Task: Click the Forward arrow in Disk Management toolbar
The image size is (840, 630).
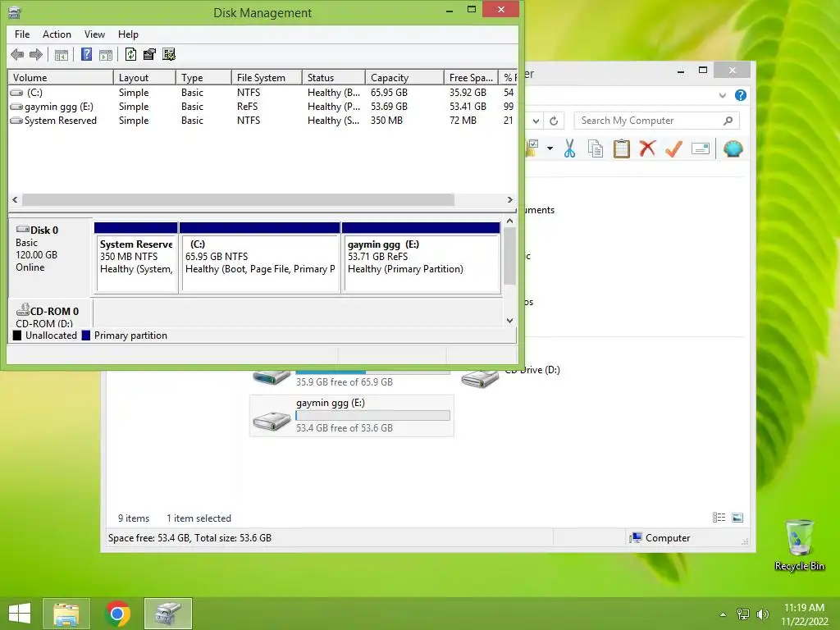Action: coord(36,54)
